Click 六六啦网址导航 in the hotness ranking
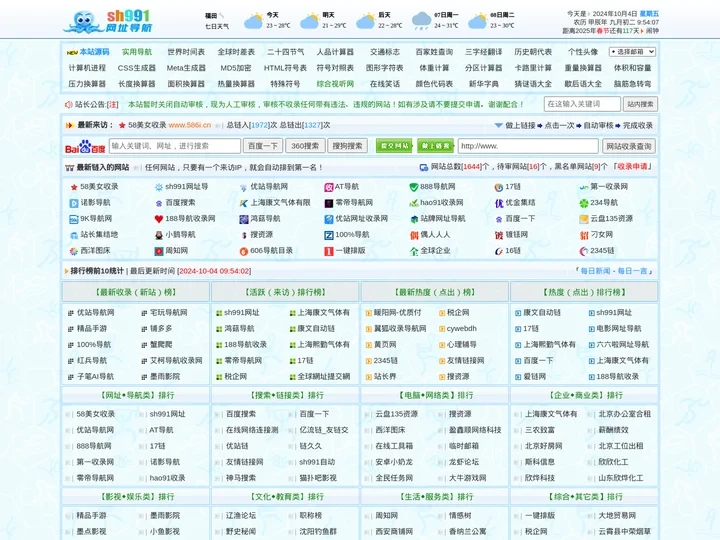Viewport: 720px width, 540px height. point(622,344)
